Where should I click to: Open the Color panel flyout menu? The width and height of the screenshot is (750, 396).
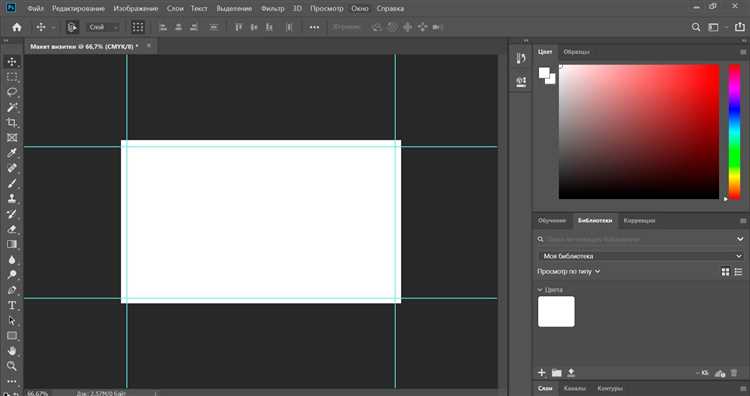coord(743,52)
